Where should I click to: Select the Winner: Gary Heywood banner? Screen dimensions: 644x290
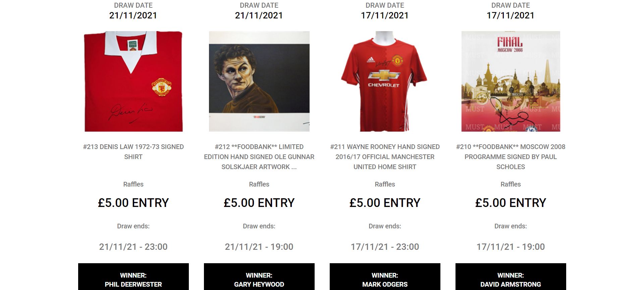259,277
